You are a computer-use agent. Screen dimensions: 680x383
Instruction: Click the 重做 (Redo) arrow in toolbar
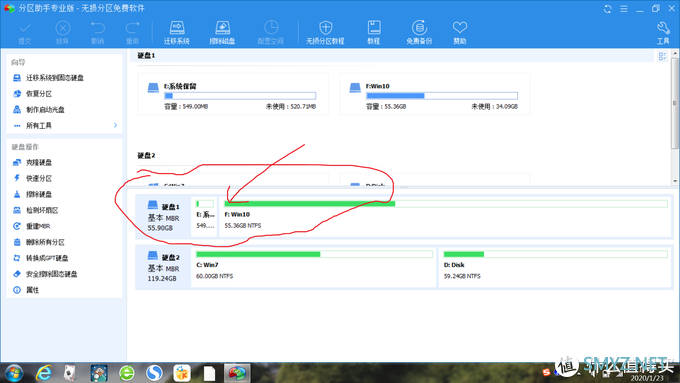click(x=132, y=33)
